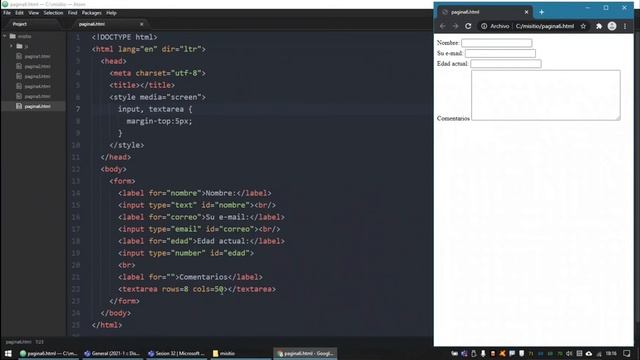Click the textarea rows=8 cols=50 line

pyautogui.click(x=197, y=289)
